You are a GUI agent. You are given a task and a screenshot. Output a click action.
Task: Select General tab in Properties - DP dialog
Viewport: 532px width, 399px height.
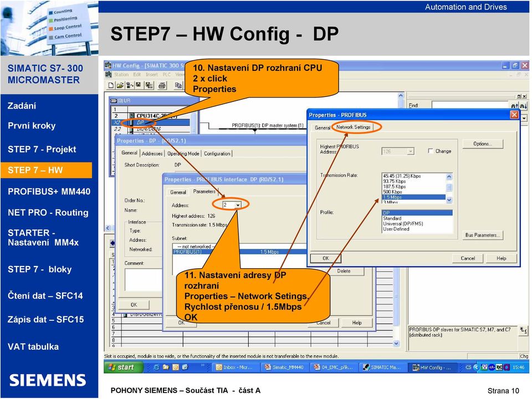click(x=129, y=153)
